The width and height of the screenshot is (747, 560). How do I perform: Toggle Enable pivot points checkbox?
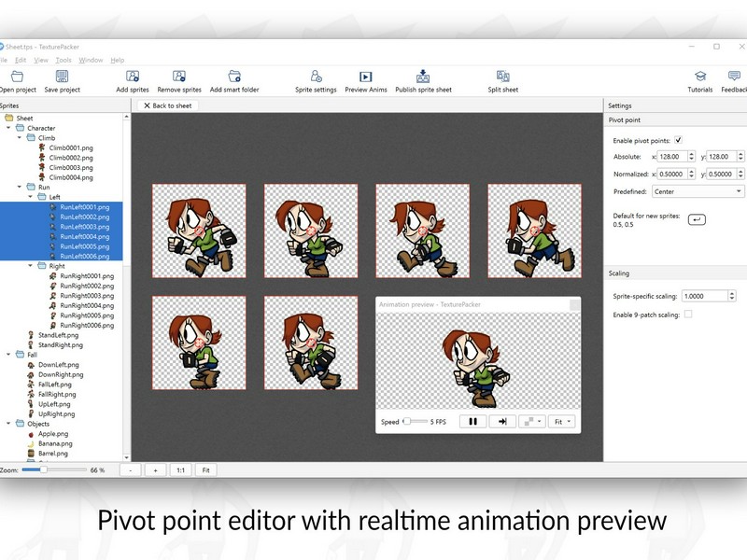click(678, 140)
